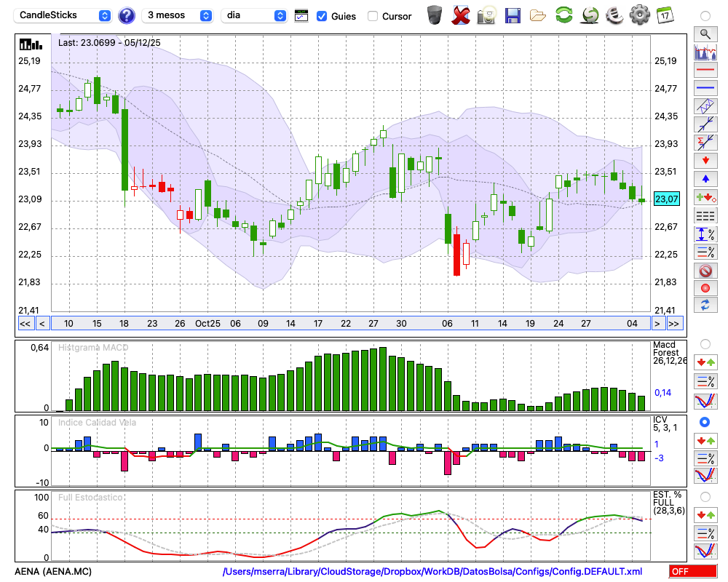Select the magnifying glass zoom tool
This screenshot has height=582, width=728.
click(x=705, y=33)
